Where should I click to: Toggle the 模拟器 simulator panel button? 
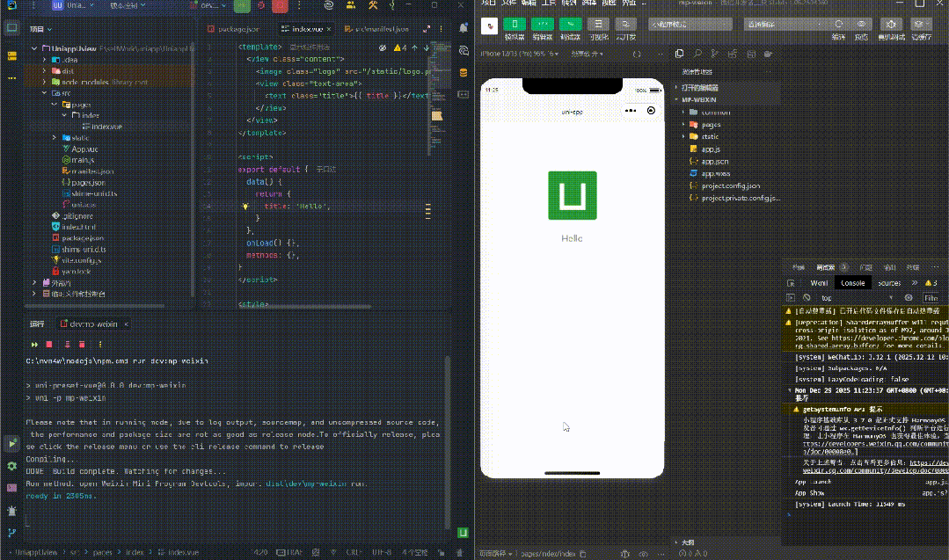pyautogui.click(x=515, y=25)
